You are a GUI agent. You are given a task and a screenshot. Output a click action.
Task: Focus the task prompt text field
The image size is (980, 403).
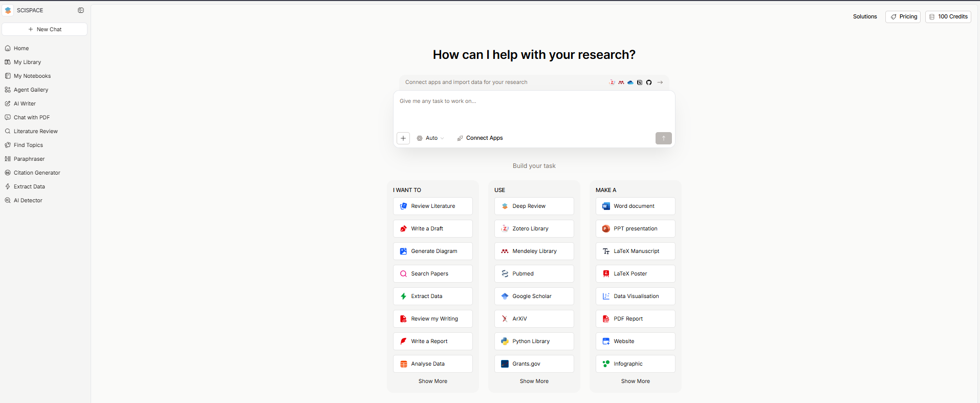click(534, 110)
